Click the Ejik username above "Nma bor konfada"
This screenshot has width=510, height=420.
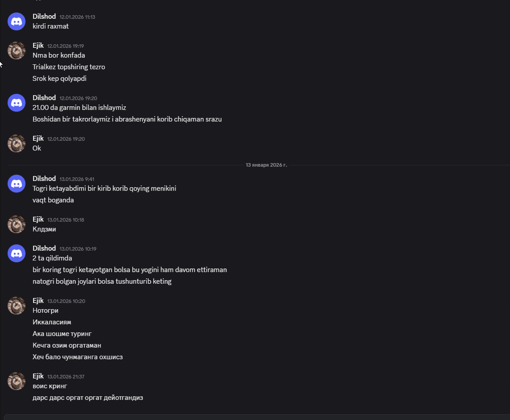point(38,46)
